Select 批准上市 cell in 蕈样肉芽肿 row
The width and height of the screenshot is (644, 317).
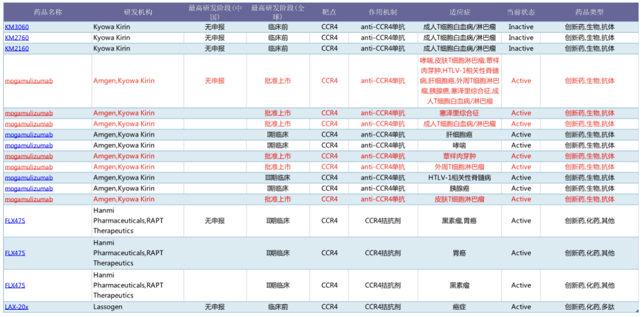278,156
